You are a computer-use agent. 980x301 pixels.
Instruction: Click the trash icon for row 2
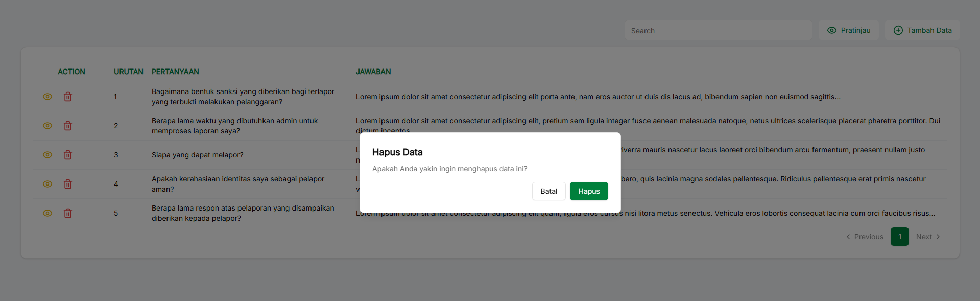[68, 126]
